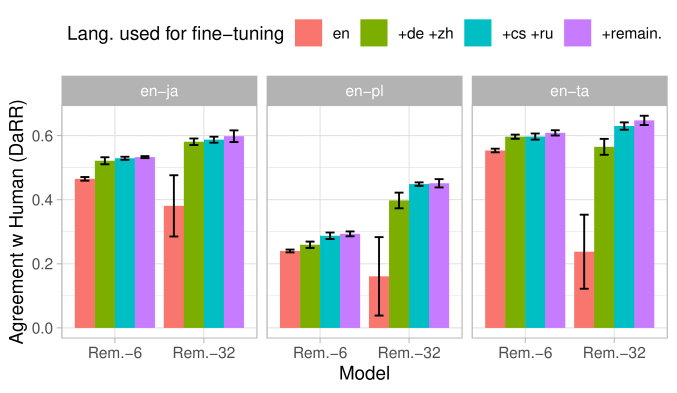Select the en-ja panel header
Image resolution: width=677 pixels, height=393 pixels.
click(159, 91)
